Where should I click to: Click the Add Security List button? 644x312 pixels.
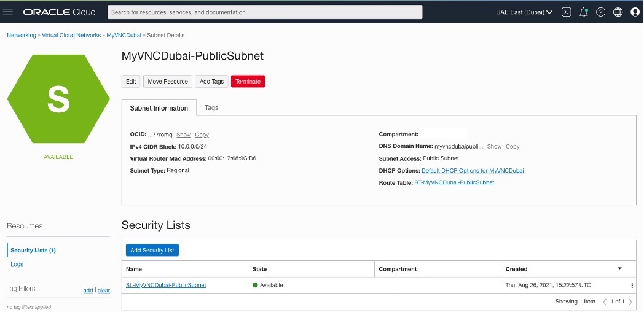click(x=152, y=250)
